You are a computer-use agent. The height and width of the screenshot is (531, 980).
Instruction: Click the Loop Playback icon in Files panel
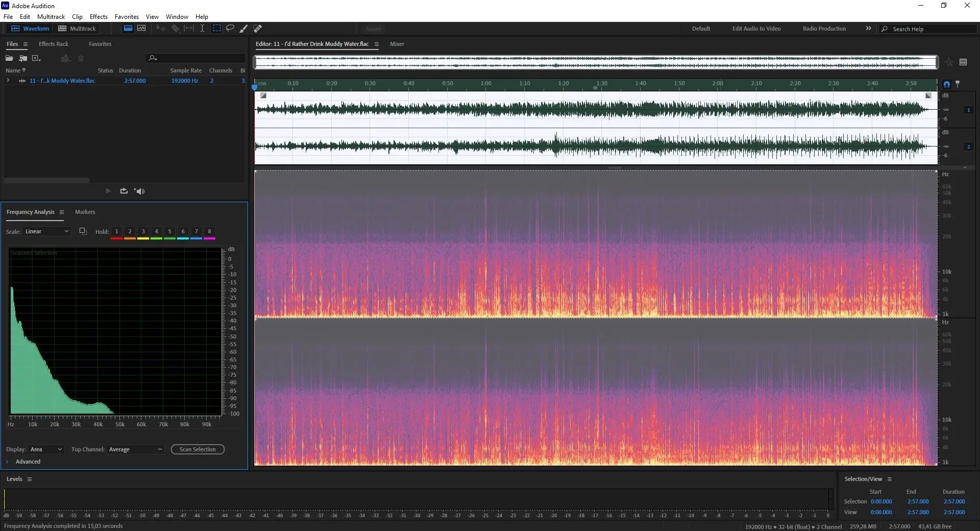pyautogui.click(x=124, y=191)
